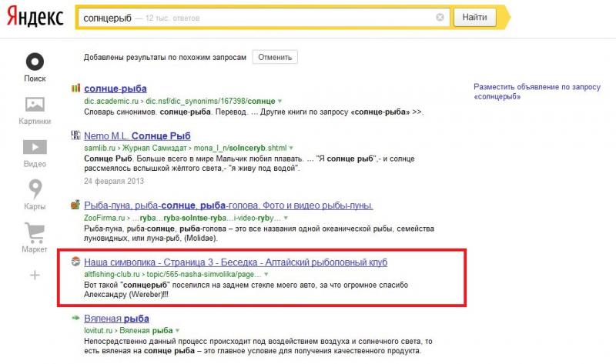Click the Отменить button

[276, 58]
